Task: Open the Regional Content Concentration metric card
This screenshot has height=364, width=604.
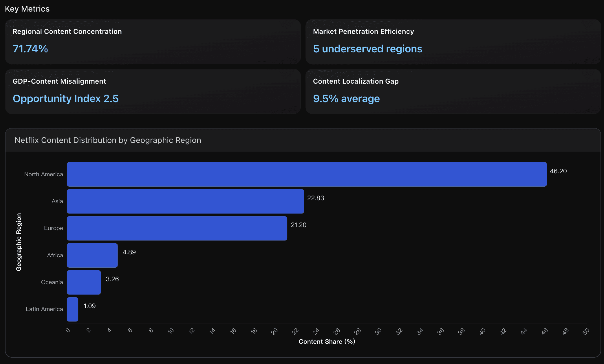Action: [x=153, y=42]
